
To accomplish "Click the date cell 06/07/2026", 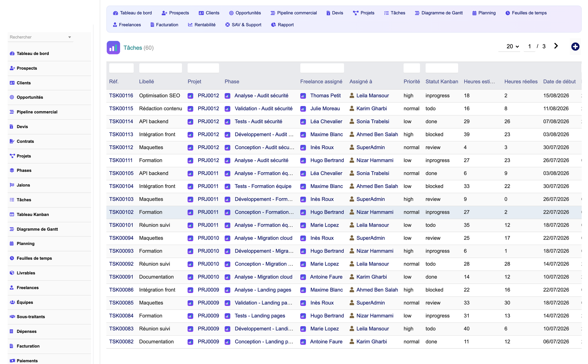I will (x=556, y=342).
